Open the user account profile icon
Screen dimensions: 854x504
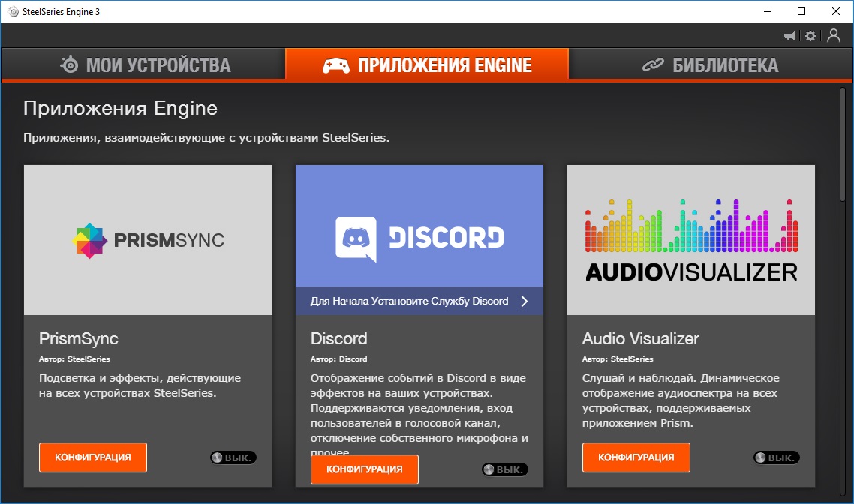pos(833,35)
